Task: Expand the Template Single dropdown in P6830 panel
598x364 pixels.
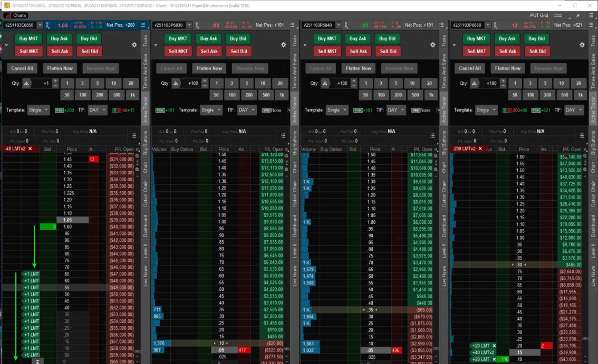Action: pos(208,110)
